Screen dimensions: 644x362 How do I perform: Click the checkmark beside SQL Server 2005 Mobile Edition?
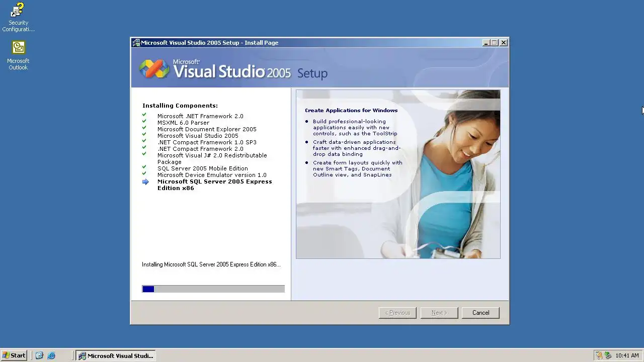coord(144,167)
